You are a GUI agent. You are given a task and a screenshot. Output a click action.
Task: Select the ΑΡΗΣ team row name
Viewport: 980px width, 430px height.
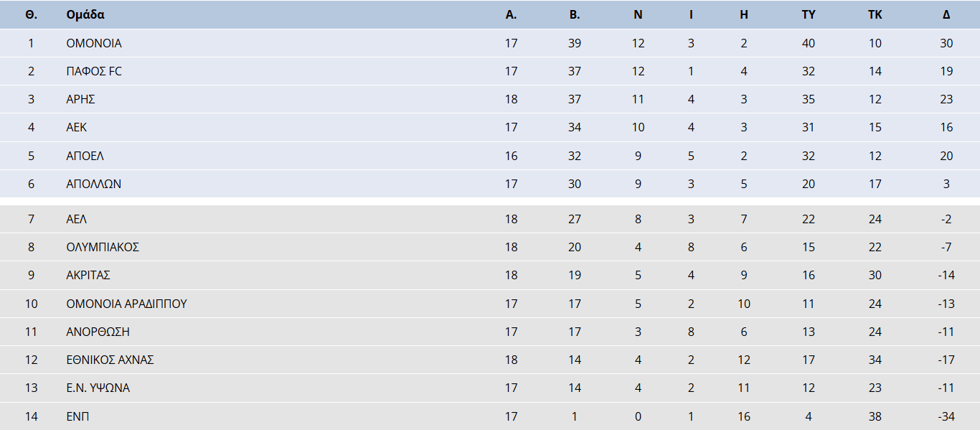coord(80,99)
